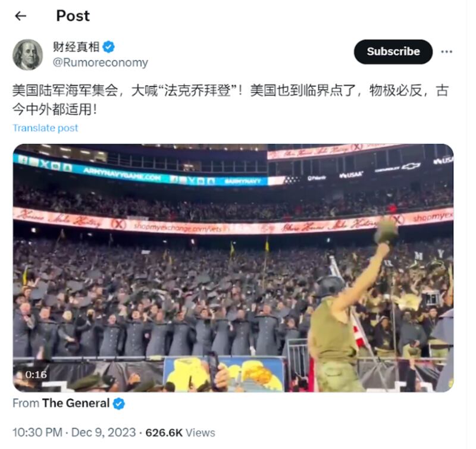The height and width of the screenshot is (449, 476).
Task: Play the embedded stadium video
Action: (x=233, y=268)
